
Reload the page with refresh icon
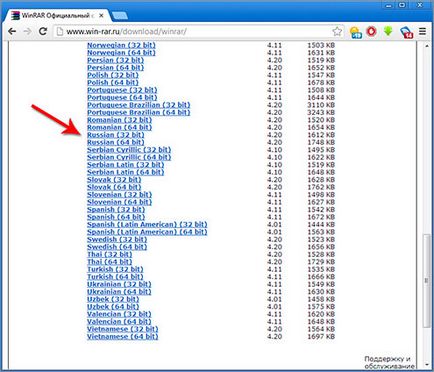[x=43, y=31]
